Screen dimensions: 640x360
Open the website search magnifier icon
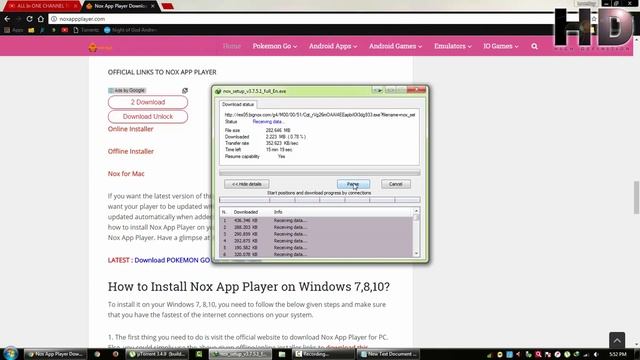534,46
